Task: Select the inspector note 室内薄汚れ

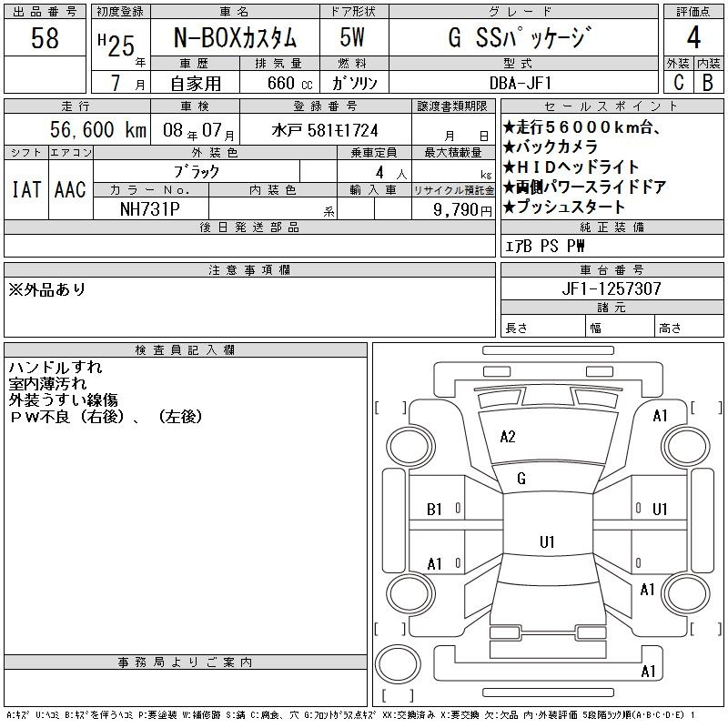Action: 47,383
